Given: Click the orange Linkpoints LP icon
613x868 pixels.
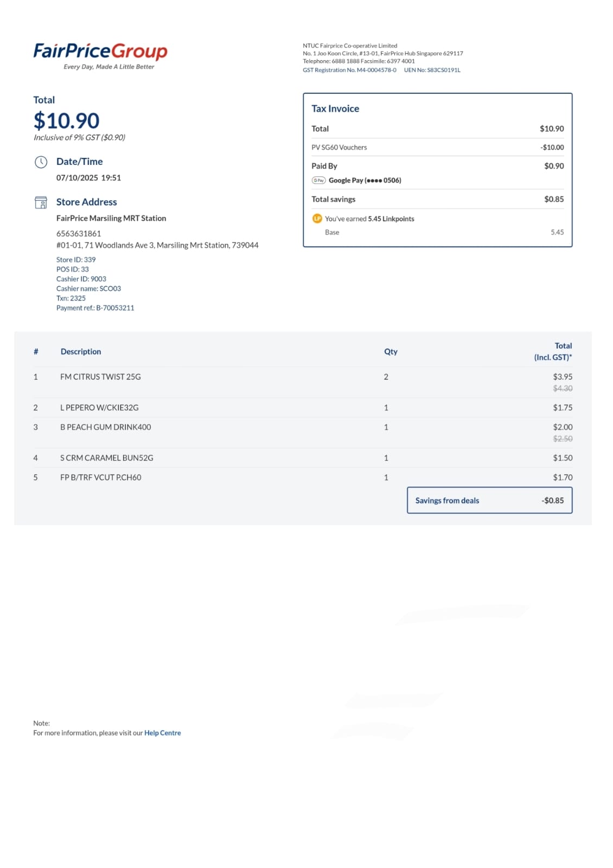Looking at the screenshot, I should click(317, 218).
